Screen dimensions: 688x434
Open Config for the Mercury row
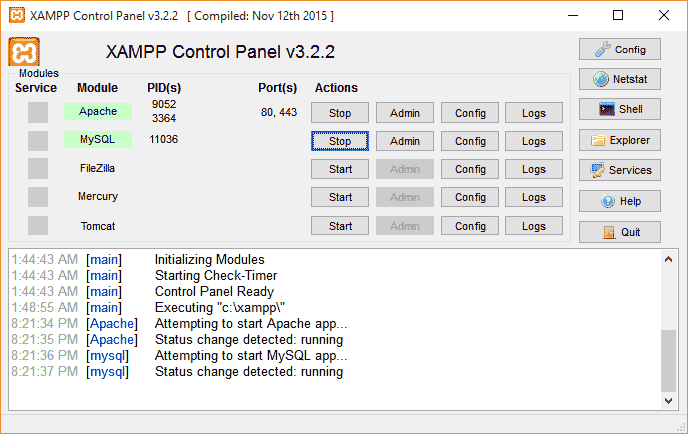(x=470, y=197)
